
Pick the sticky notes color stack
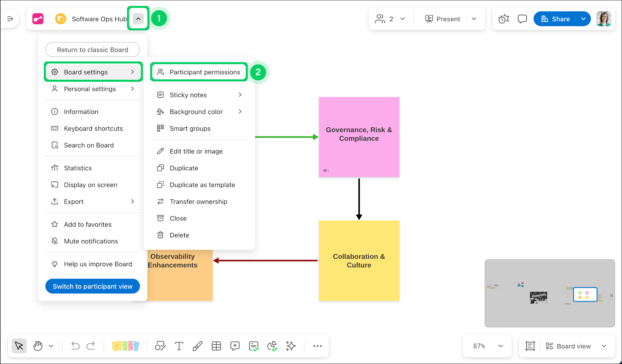pyautogui.click(x=125, y=346)
